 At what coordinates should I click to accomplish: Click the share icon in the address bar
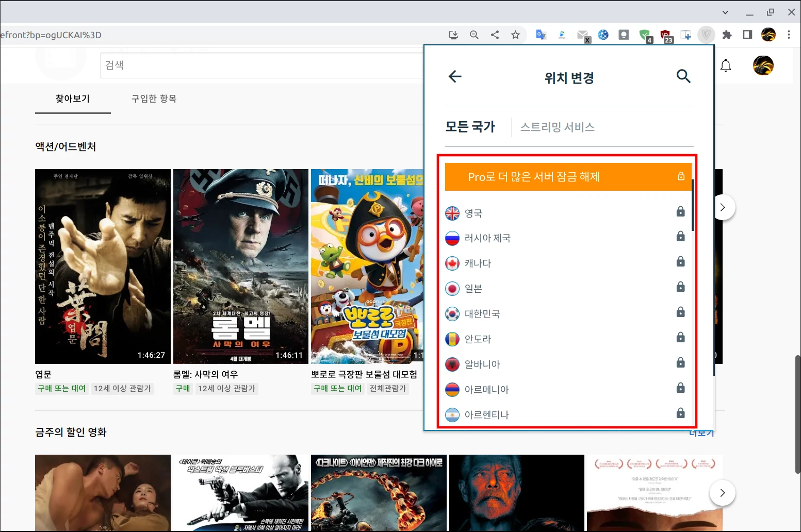pyautogui.click(x=495, y=35)
